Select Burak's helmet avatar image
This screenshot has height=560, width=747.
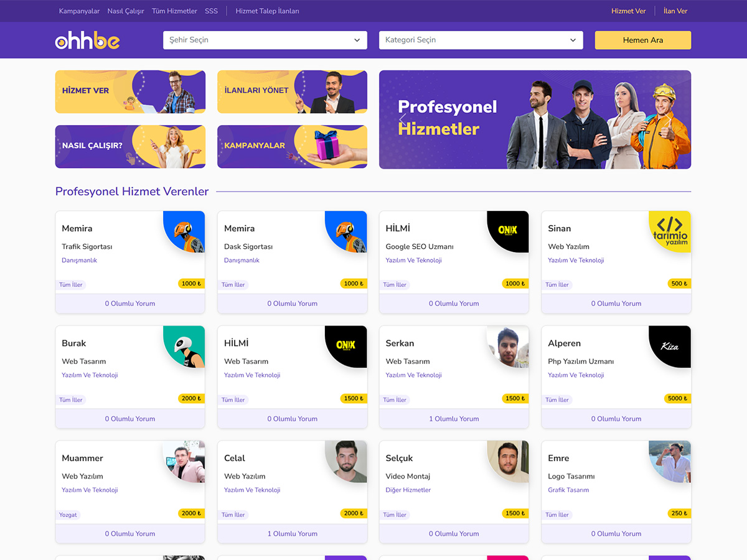tap(184, 347)
